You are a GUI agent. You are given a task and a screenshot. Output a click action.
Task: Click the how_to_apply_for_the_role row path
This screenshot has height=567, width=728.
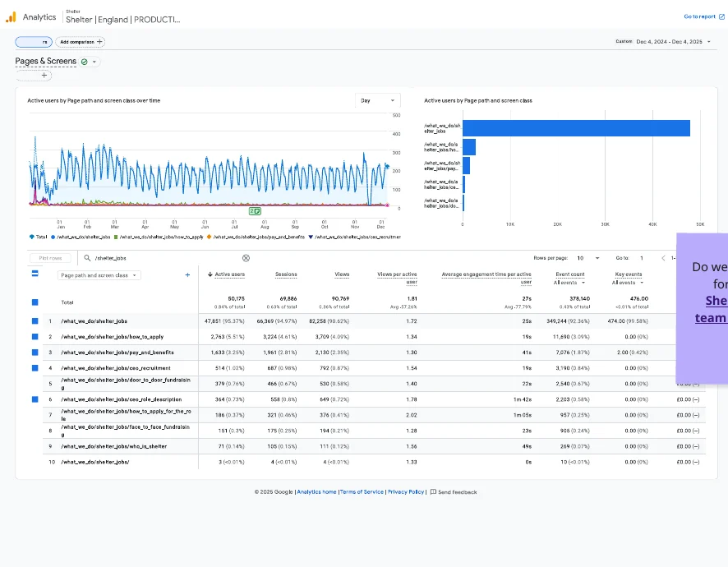click(x=126, y=415)
